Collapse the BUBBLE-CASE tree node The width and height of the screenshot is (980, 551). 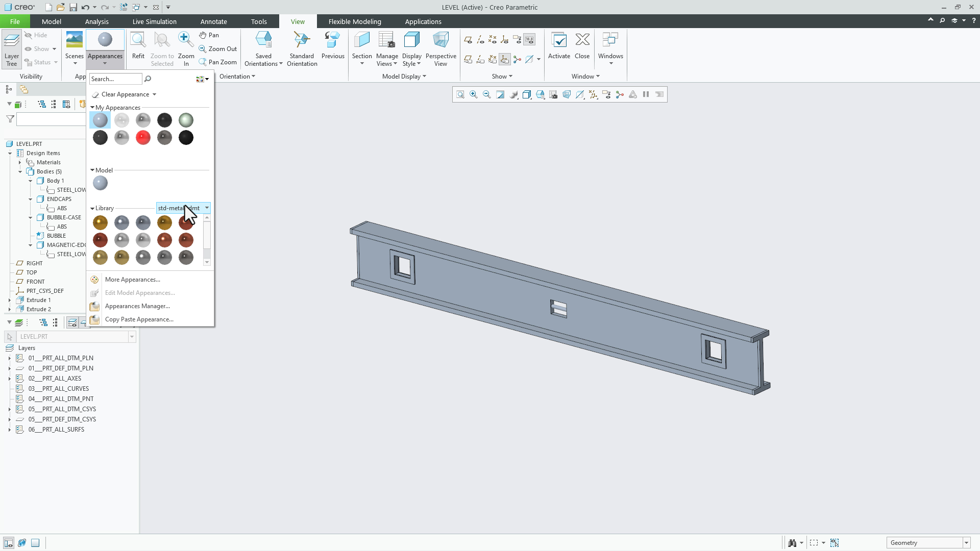(30, 217)
